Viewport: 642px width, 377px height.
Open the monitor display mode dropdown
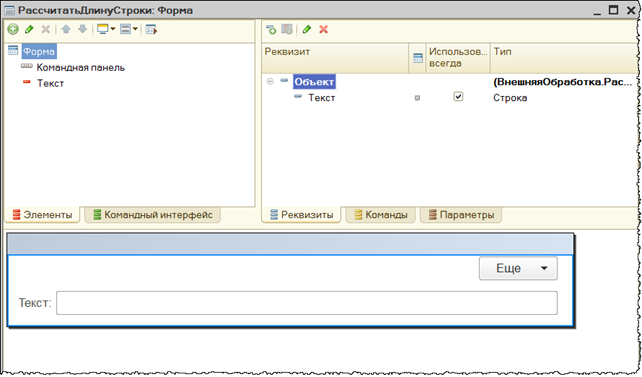pyautogui.click(x=106, y=29)
